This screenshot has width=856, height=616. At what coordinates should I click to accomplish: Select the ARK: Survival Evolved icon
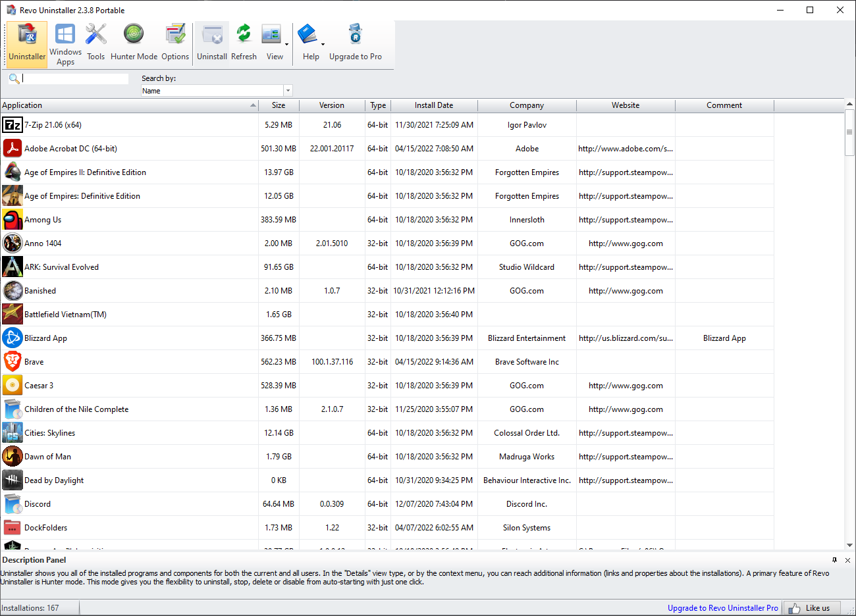tap(13, 267)
